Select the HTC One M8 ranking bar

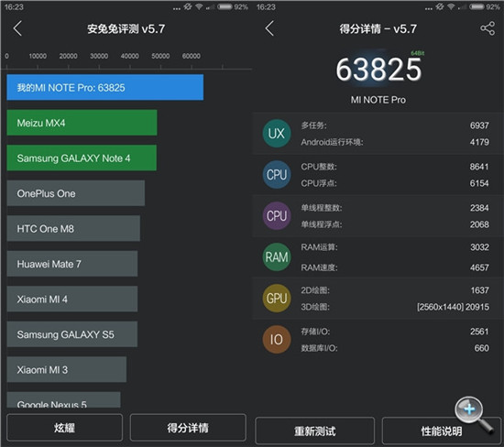tap(73, 228)
